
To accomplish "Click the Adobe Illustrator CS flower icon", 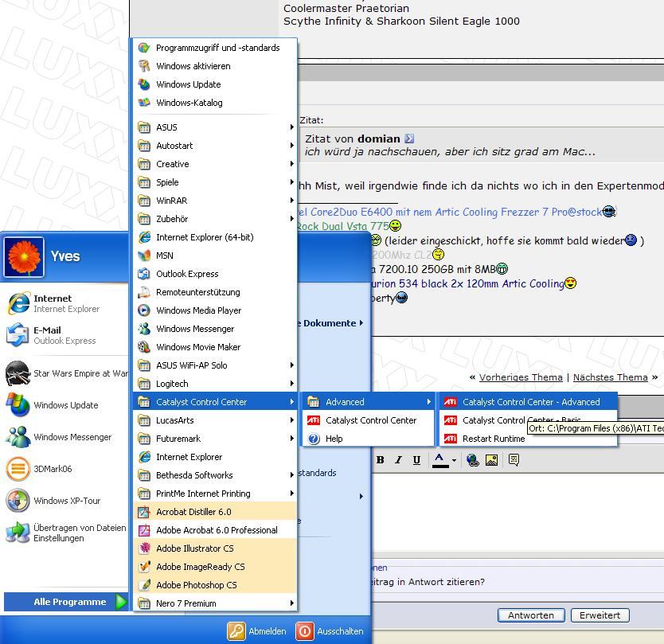I will pyautogui.click(x=144, y=548).
